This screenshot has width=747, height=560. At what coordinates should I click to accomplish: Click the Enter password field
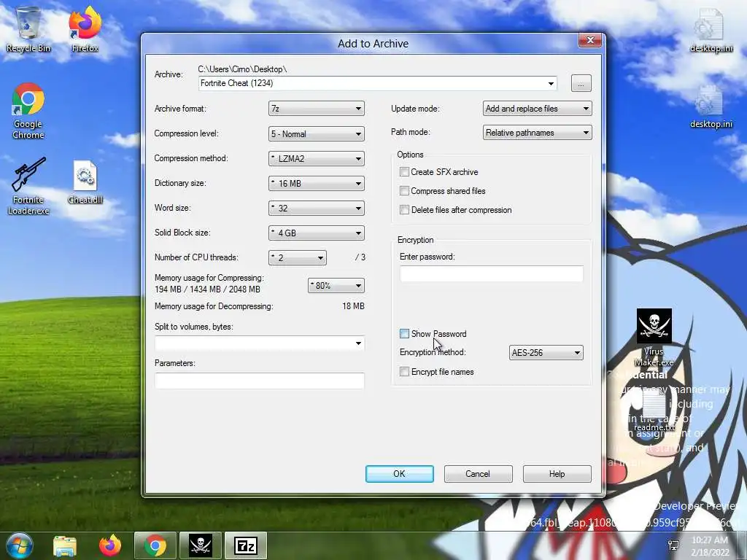pos(491,274)
